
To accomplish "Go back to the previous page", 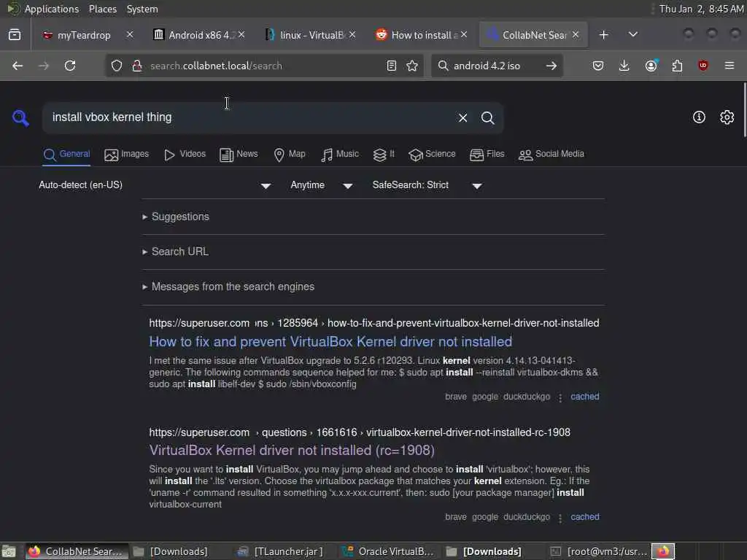I will 18,66.
